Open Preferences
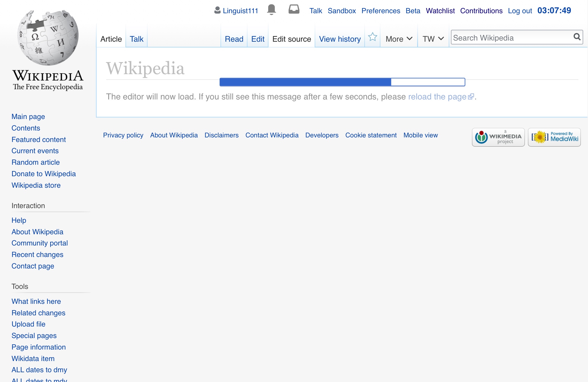 (381, 11)
